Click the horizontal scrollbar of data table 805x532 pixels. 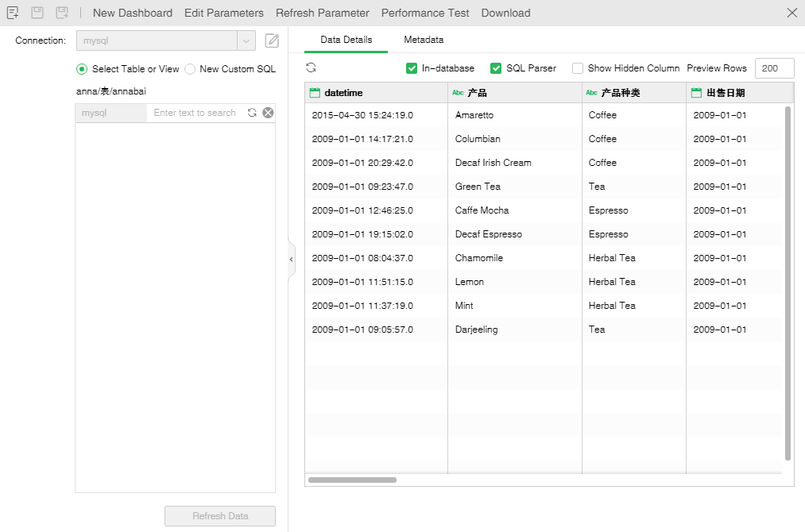[x=352, y=480]
